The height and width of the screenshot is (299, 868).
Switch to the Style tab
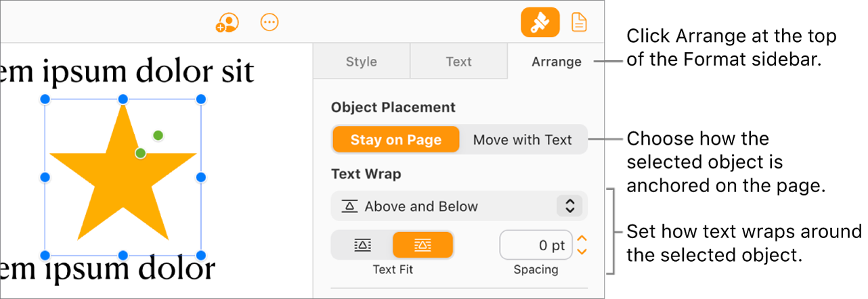pos(361,62)
